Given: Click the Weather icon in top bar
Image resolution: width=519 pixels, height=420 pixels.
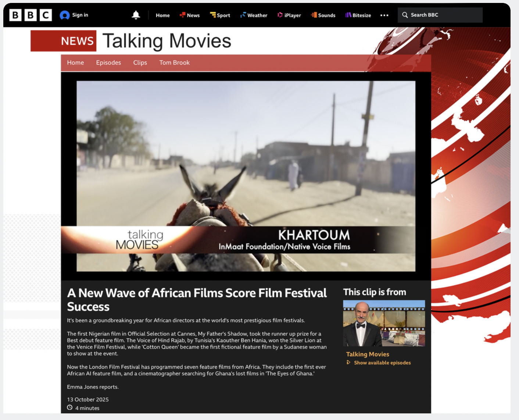Looking at the screenshot, I should [243, 15].
